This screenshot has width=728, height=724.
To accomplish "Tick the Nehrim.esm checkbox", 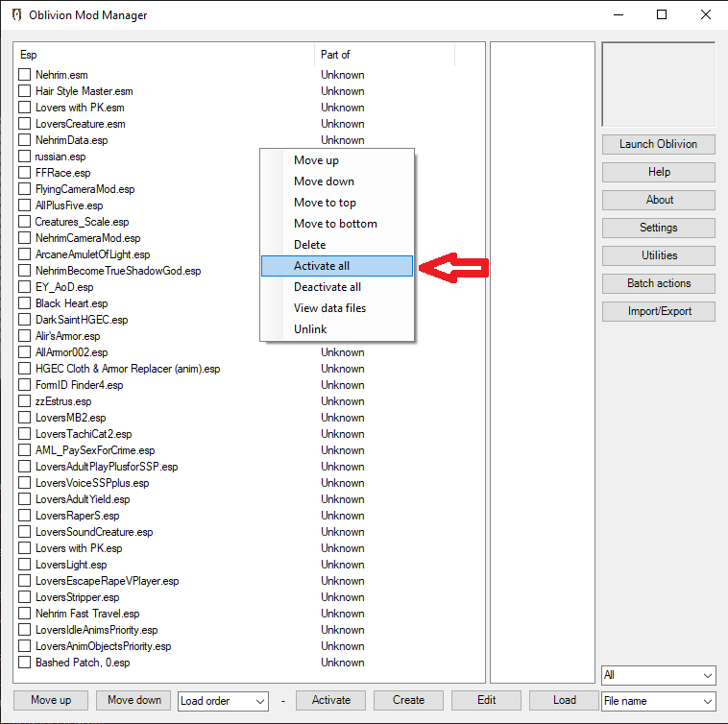I will (x=25, y=75).
